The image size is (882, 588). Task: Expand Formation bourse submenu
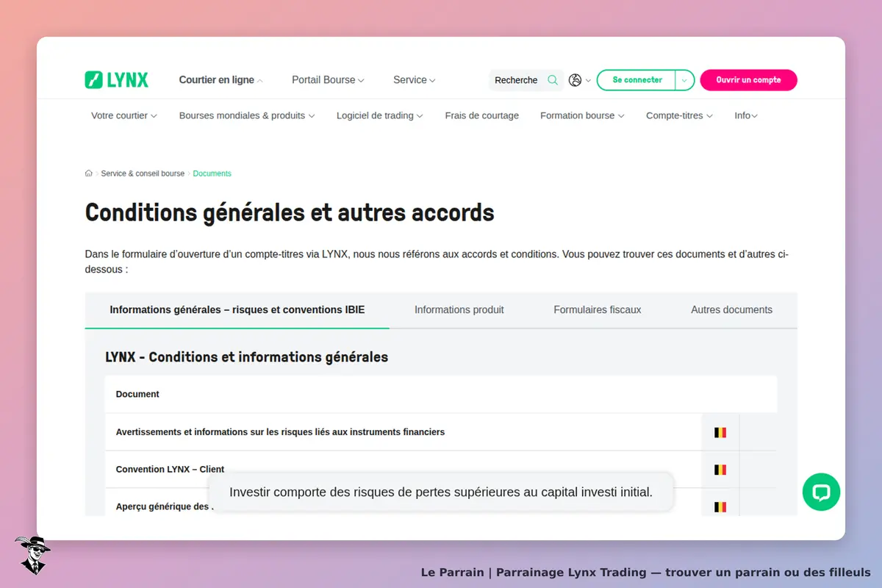(x=582, y=115)
